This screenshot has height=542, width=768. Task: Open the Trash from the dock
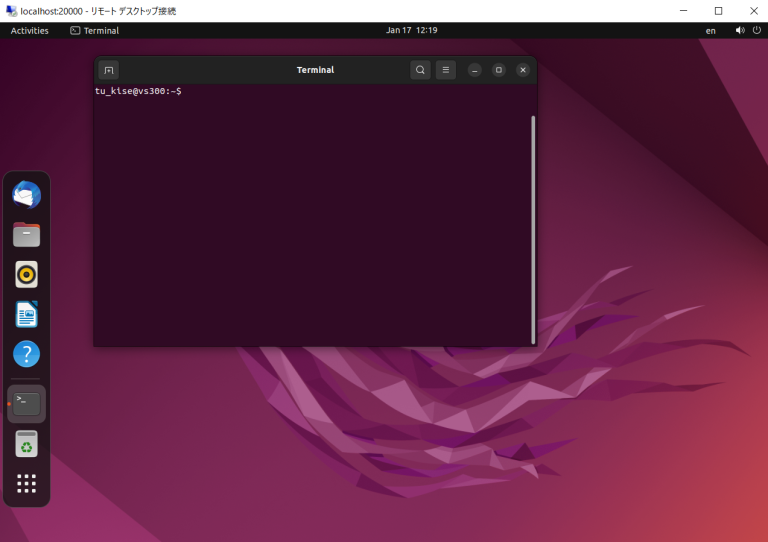[x=27, y=444]
